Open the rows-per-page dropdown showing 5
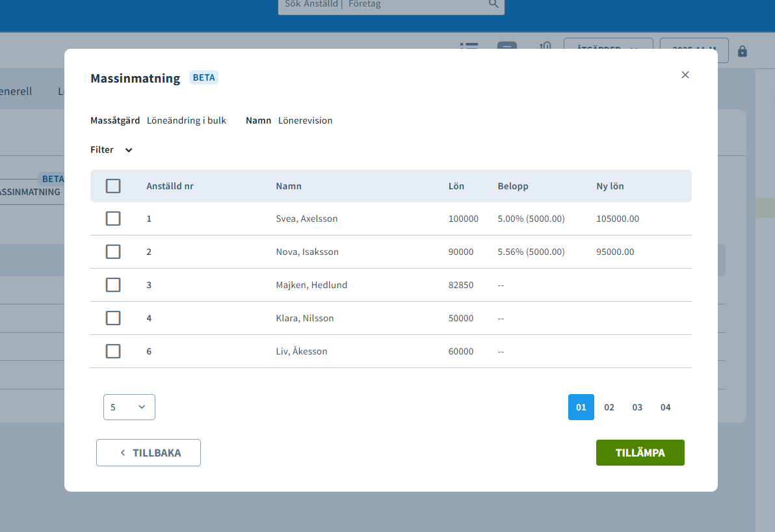775x532 pixels. click(x=129, y=407)
